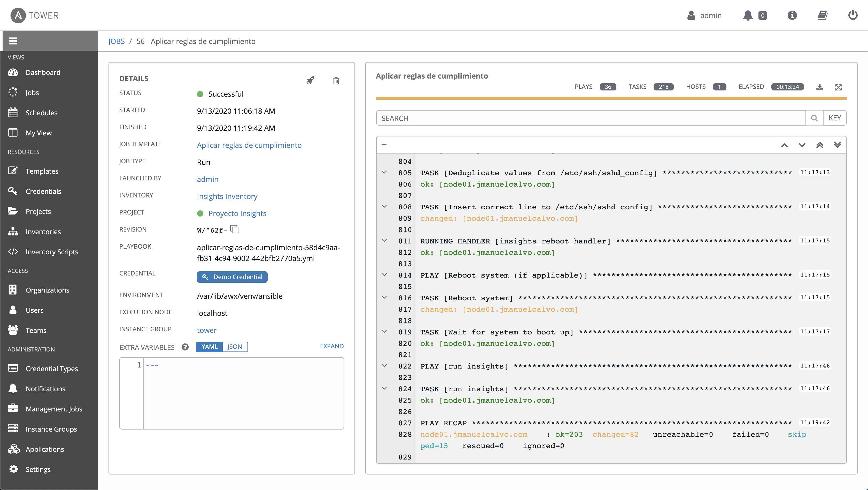Image resolution: width=868 pixels, height=490 pixels.
Task: Click the Ansible Tower logo
Action: 34,16
